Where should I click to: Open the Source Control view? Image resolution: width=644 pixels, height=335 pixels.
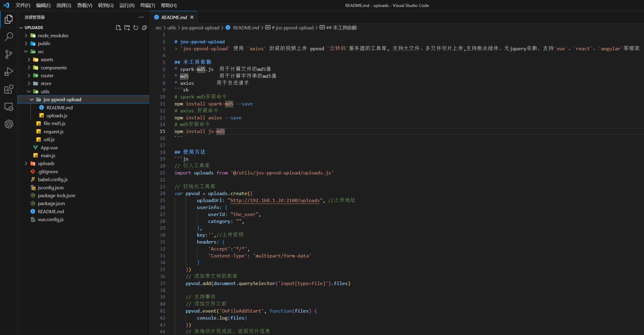click(9, 54)
